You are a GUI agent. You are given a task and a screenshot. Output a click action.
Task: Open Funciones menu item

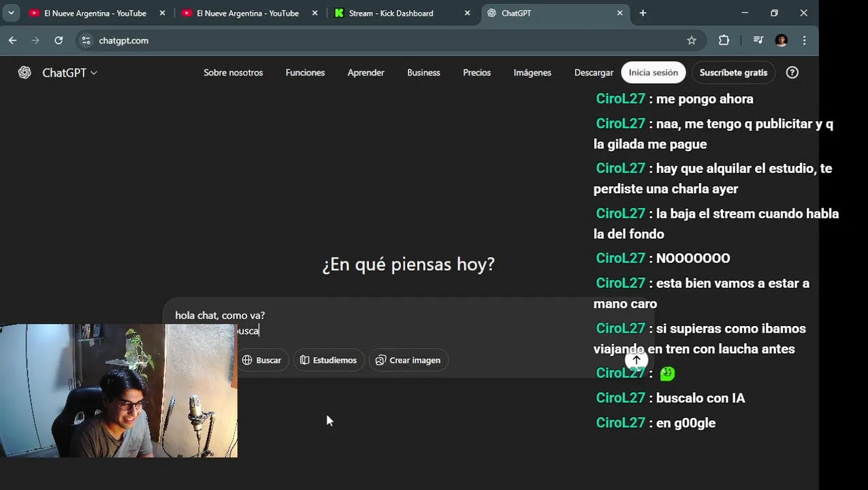(305, 72)
